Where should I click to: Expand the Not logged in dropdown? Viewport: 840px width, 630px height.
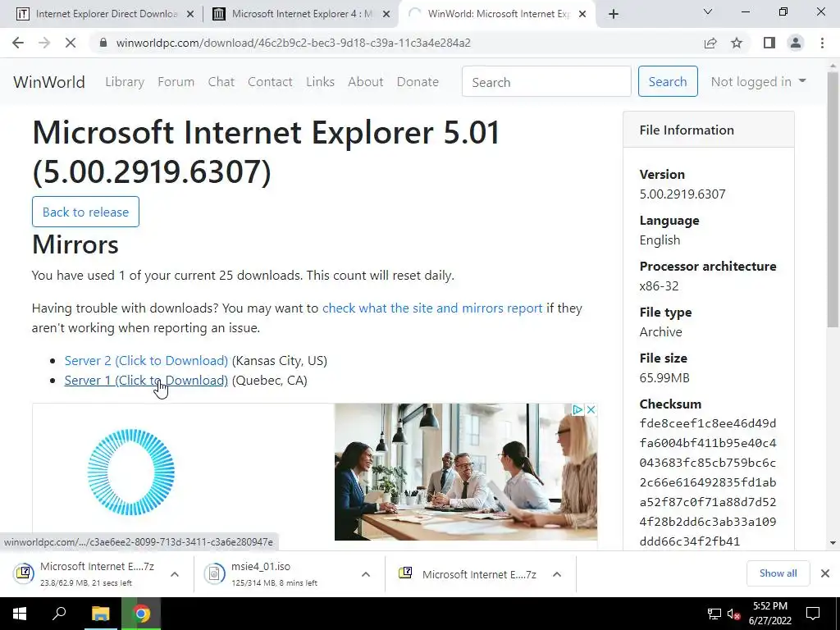[758, 82]
